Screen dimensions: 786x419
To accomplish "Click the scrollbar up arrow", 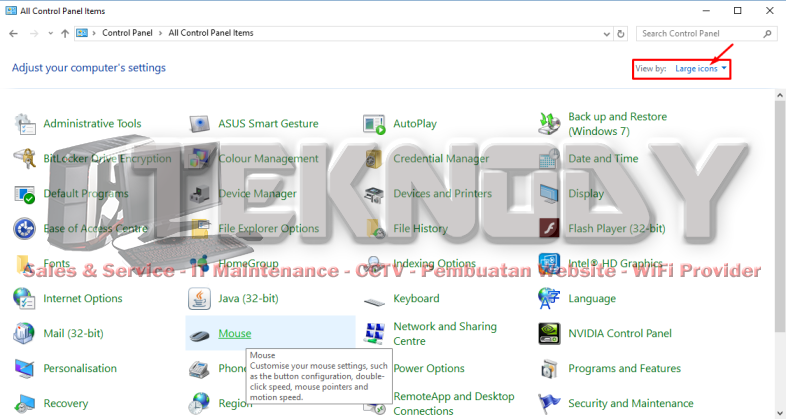I will [780, 95].
